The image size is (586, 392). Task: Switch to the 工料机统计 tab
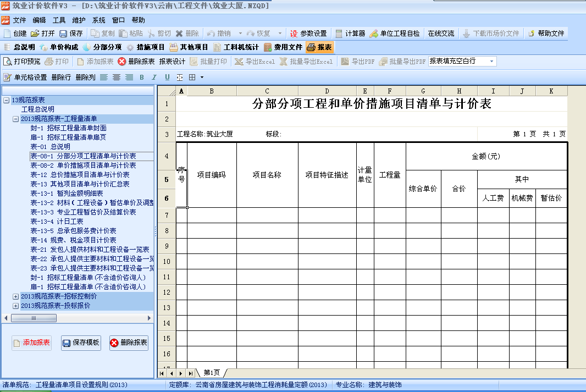(236, 47)
